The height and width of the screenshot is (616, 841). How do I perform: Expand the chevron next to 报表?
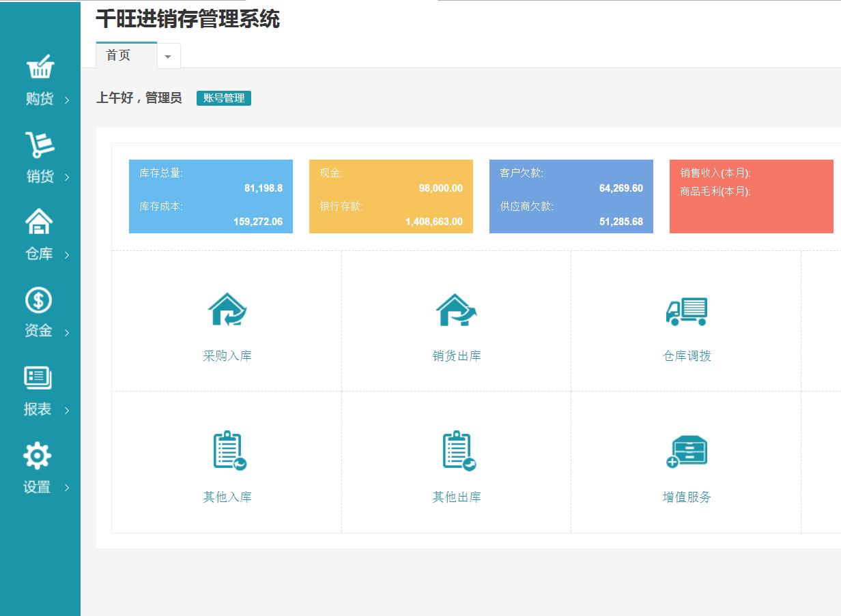(x=67, y=411)
